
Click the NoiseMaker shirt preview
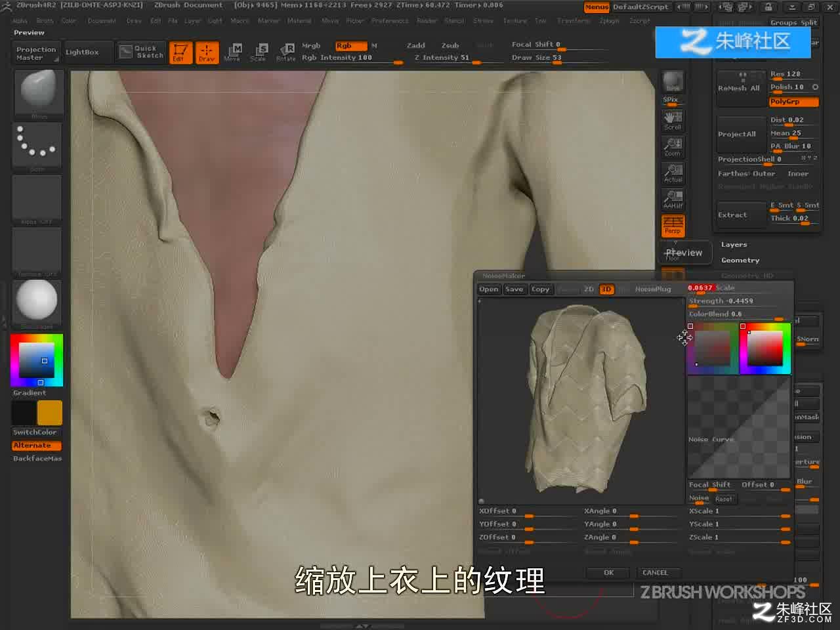[581, 402]
